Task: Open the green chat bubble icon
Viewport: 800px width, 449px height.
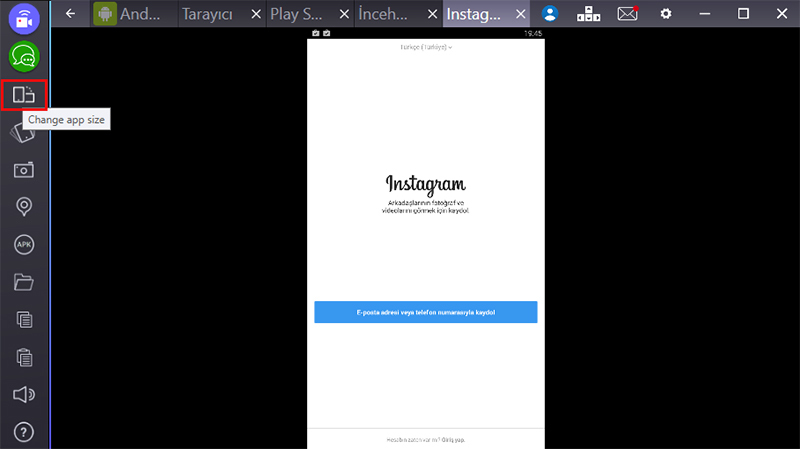Action: [24, 57]
